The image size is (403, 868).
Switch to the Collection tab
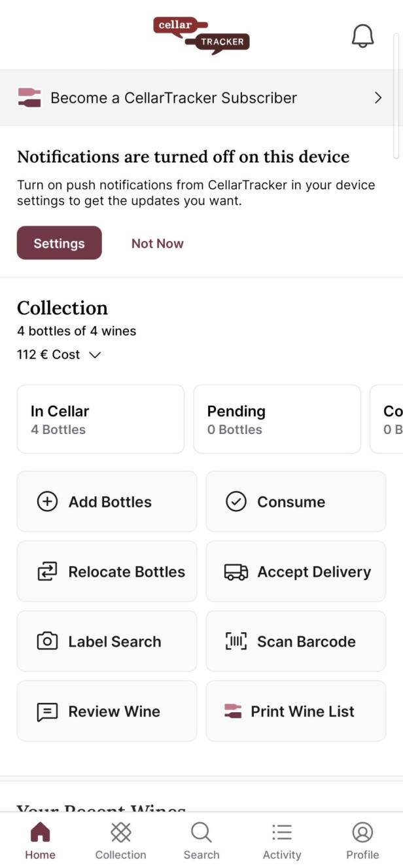tap(120, 840)
